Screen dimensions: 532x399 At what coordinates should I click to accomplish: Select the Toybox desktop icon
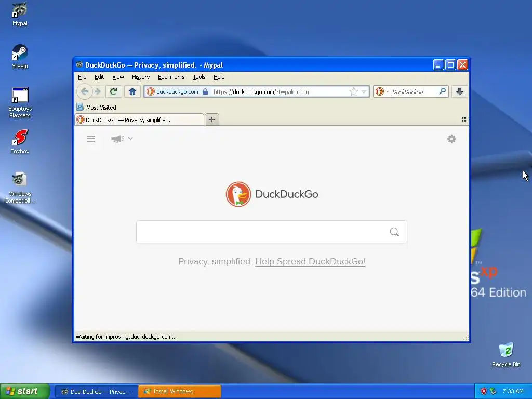20,142
